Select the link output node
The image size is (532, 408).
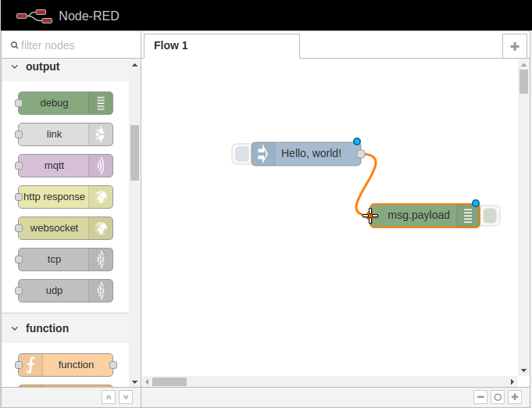click(66, 134)
